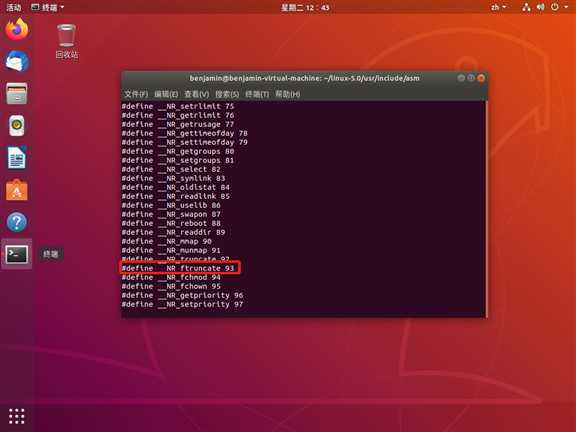Click the line __NR_getpriority 96

click(x=183, y=295)
